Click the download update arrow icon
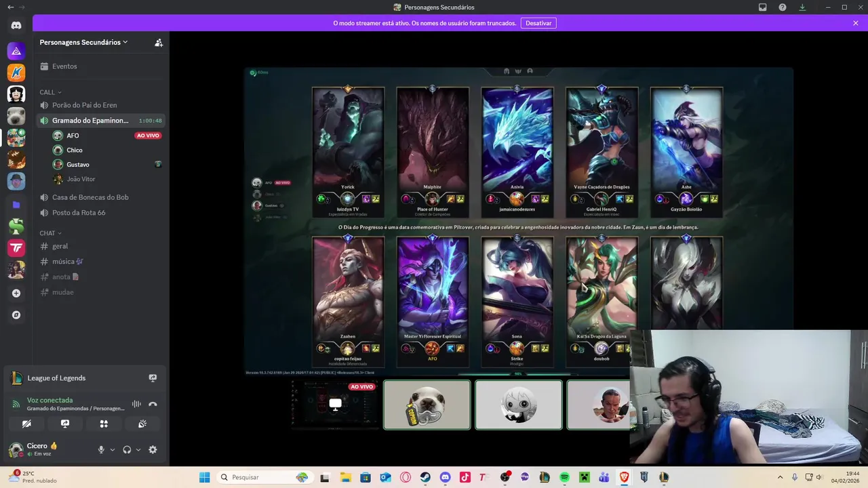This screenshot has width=868, height=488. [802, 7]
